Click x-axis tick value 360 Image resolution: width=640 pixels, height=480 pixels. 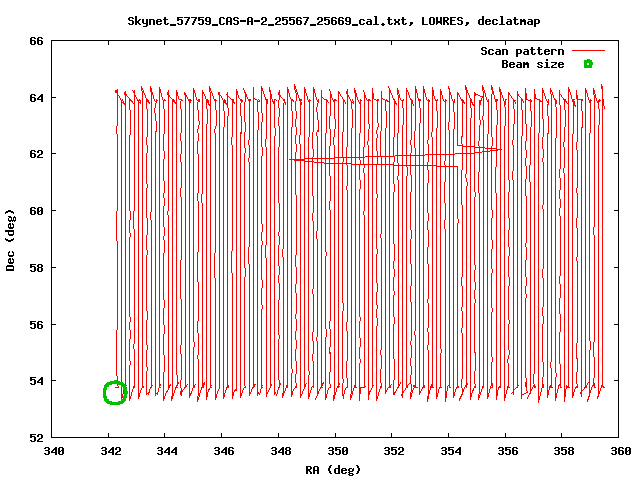(x=621, y=451)
